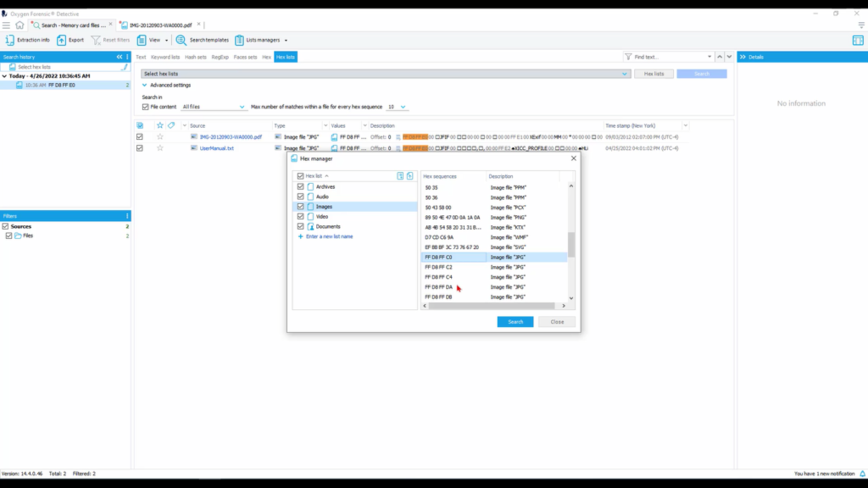Select the FF D8 FF E0 history entry
Screen dimensions: 868x488
tap(65, 86)
